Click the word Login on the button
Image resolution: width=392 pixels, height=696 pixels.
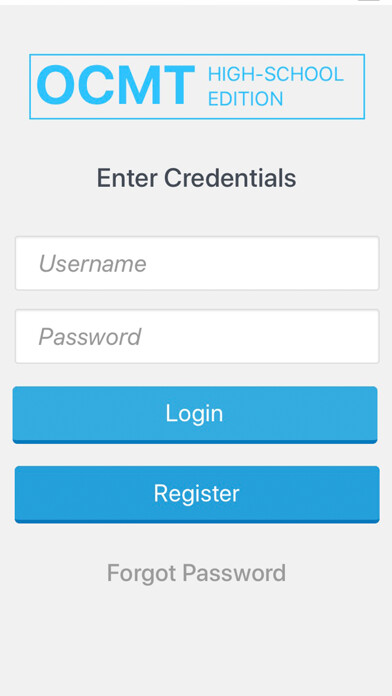coord(194,414)
